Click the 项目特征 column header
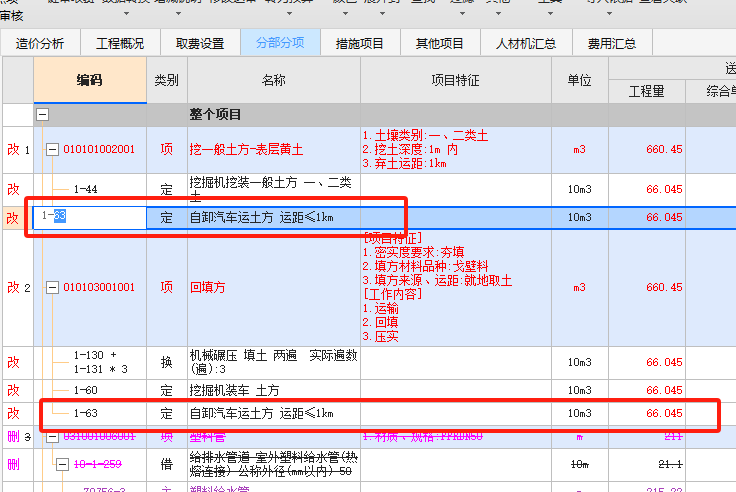Viewport: 736px width, 492px height. pyautogui.click(x=456, y=80)
